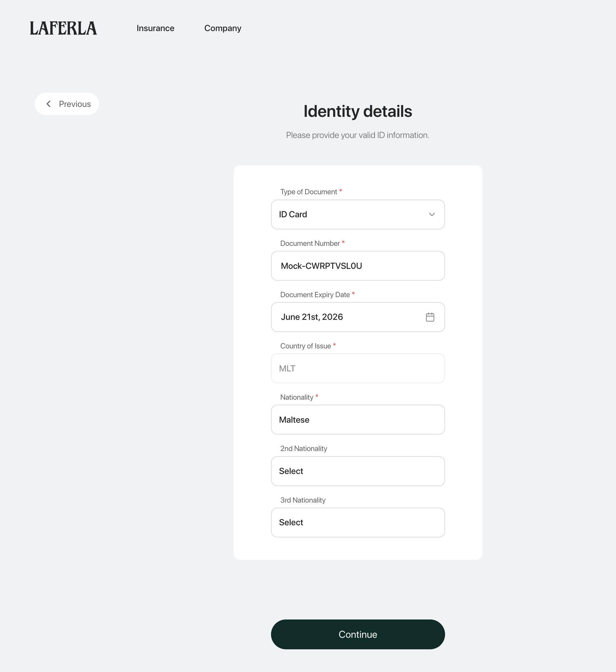Go back with the Previous button

pyautogui.click(x=67, y=104)
